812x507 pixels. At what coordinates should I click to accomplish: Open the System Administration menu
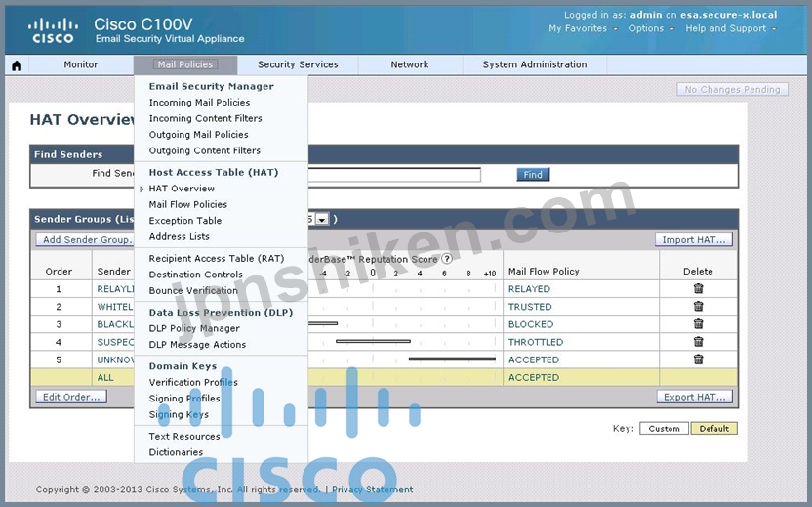coord(535,64)
